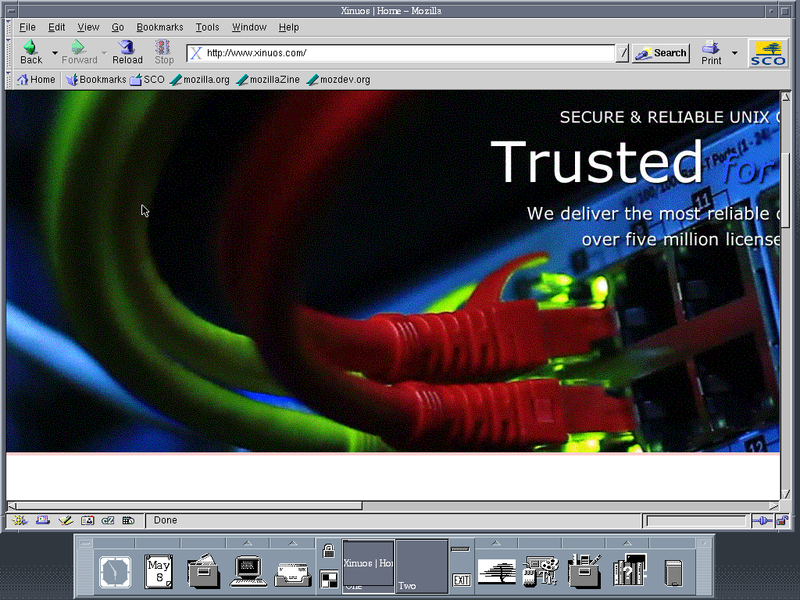The image size is (800, 600).
Task: Open Help Manager books icon
Action: (630, 570)
